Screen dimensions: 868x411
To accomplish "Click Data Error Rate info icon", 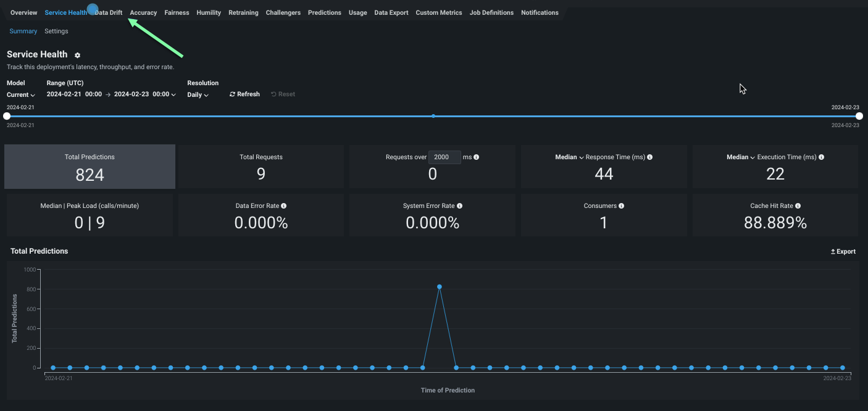I will click(283, 206).
